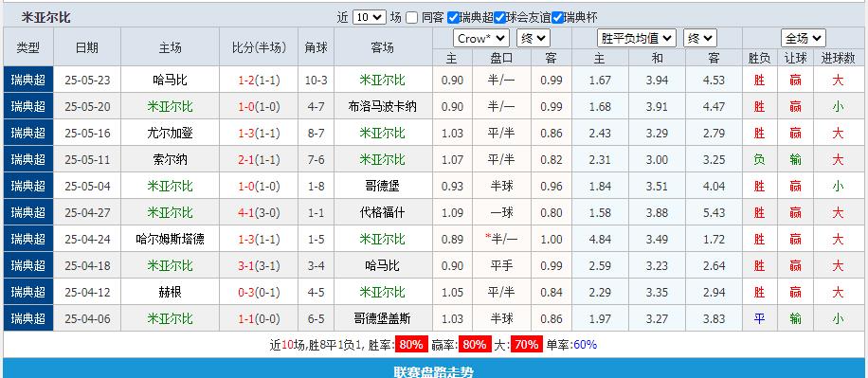Open score 3-1(3-1) of 25-04-18 match
Screen dimensions: 868x378
pos(259,266)
